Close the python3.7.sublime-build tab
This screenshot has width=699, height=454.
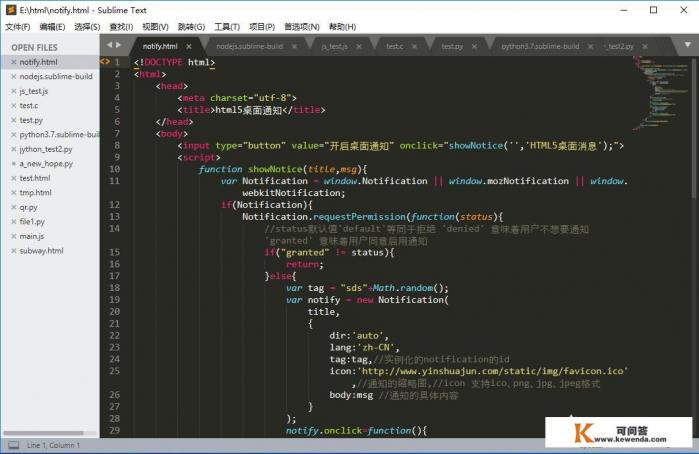tap(590, 46)
